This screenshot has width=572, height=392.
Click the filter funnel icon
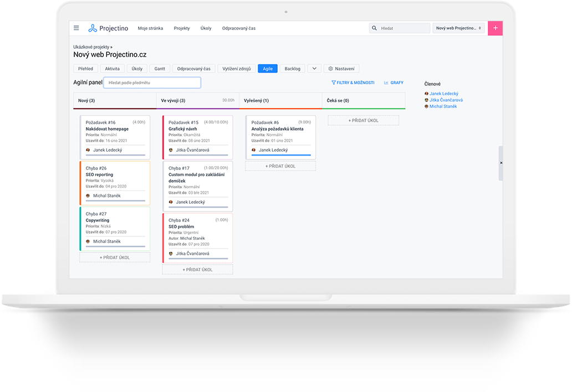(334, 82)
